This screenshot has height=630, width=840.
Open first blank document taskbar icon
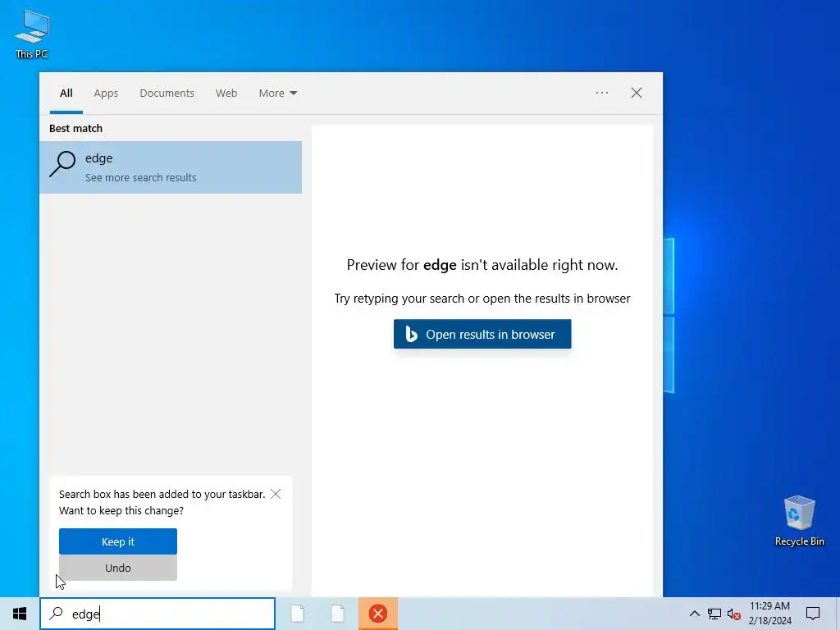298,614
